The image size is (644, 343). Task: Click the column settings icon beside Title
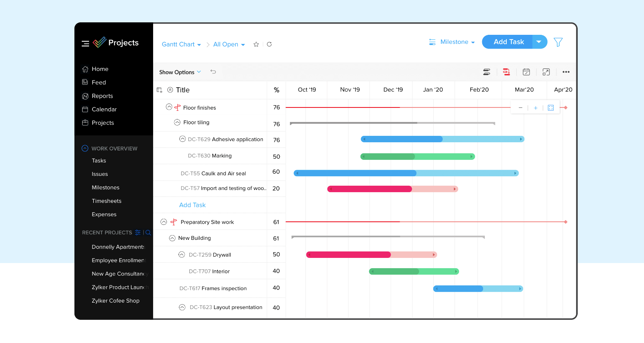(159, 90)
